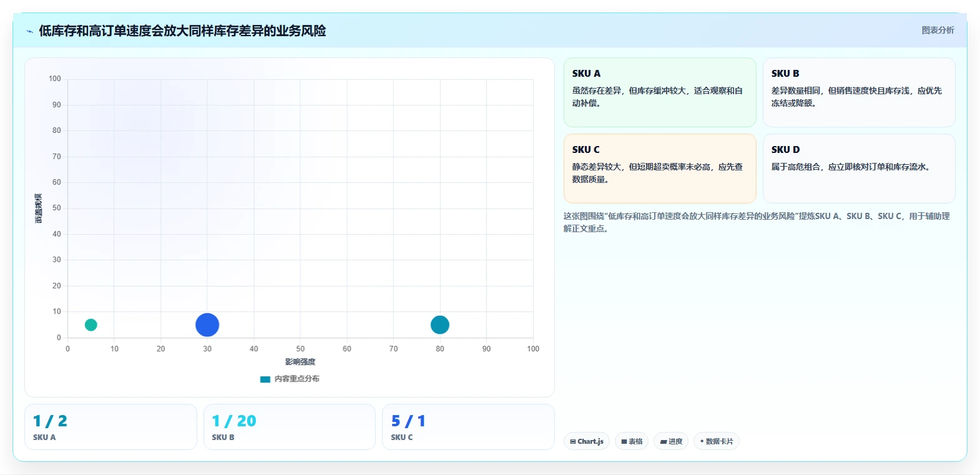Toggle the 内容重点分布 legend swatch
980x475 pixels.
(265, 379)
